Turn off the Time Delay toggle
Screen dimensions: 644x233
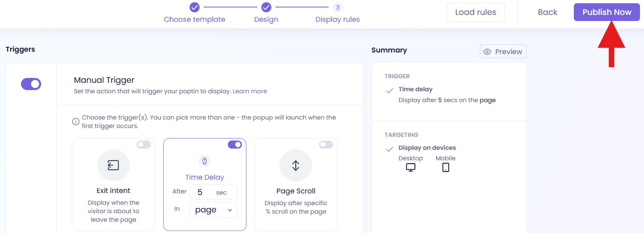click(x=235, y=145)
